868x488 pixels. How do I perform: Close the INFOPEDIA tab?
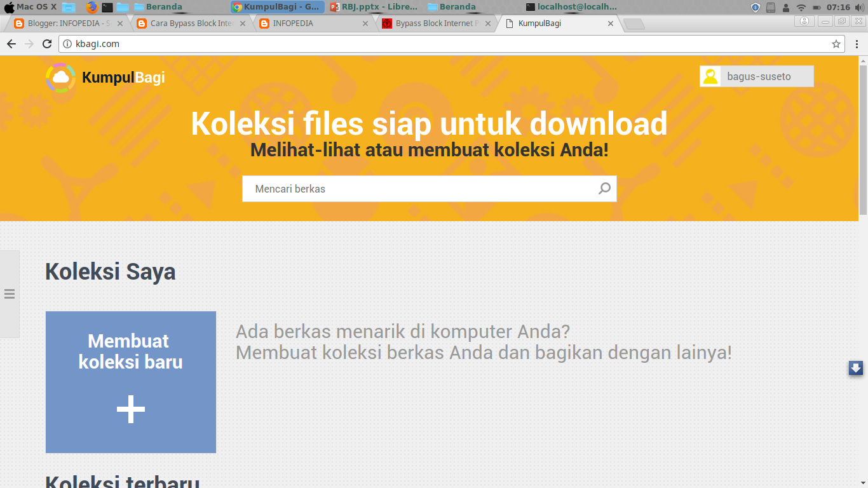[365, 24]
